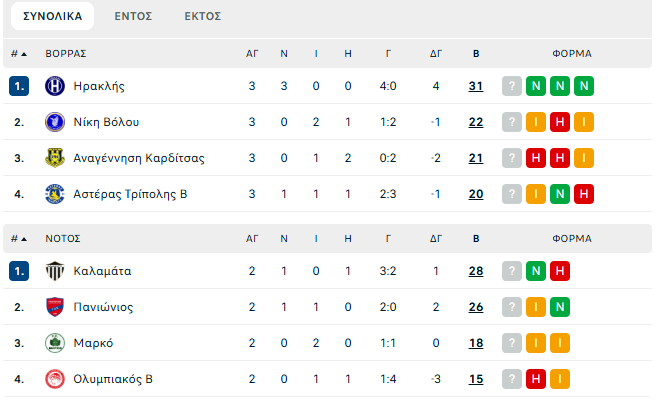Click the Ολυμπιακός Β team crest
660x401 pixels.
[55, 379]
